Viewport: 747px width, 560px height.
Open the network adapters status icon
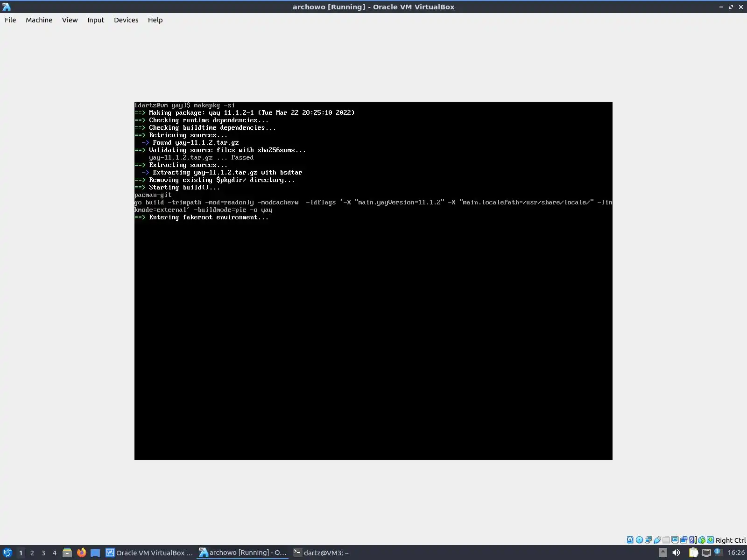point(648,540)
